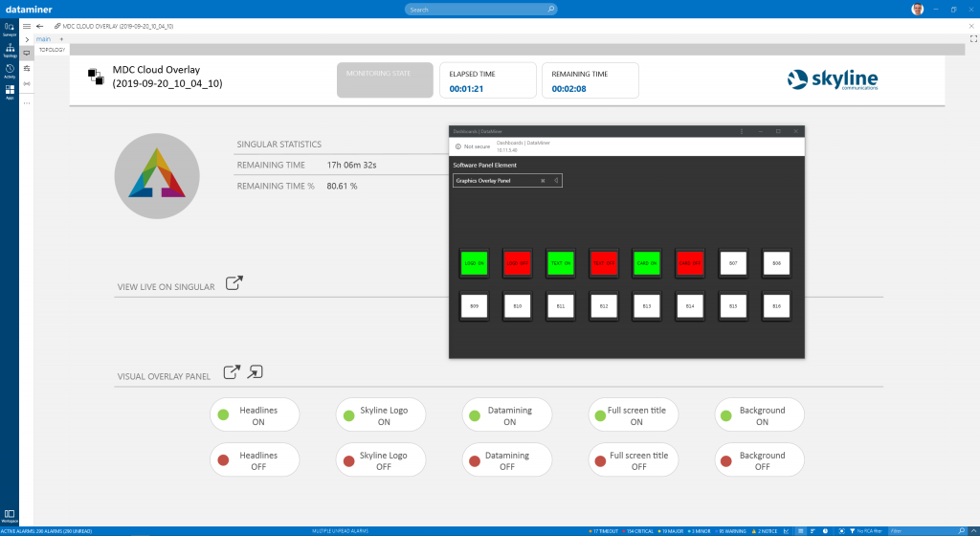Select the main tab
This screenshot has height=536, width=980.
pyautogui.click(x=43, y=39)
